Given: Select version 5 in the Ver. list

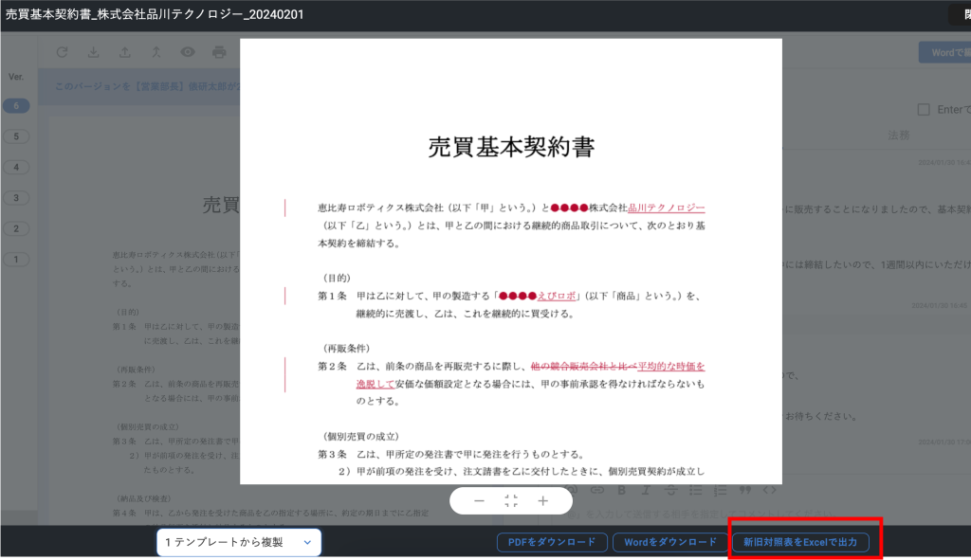Looking at the screenshot, I should (x=15, y=136).
